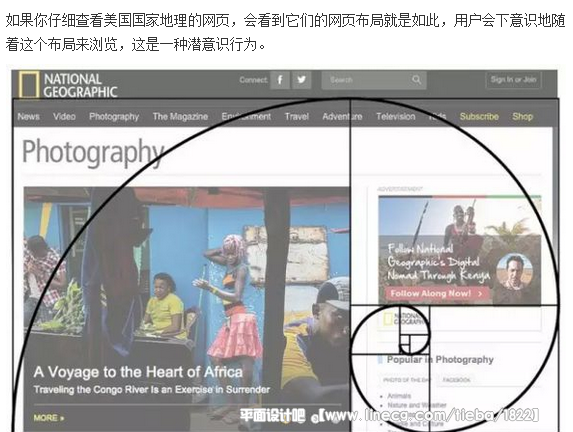
Task: Select the Photo of the Day tab
Action: click(x=406, y=380)
